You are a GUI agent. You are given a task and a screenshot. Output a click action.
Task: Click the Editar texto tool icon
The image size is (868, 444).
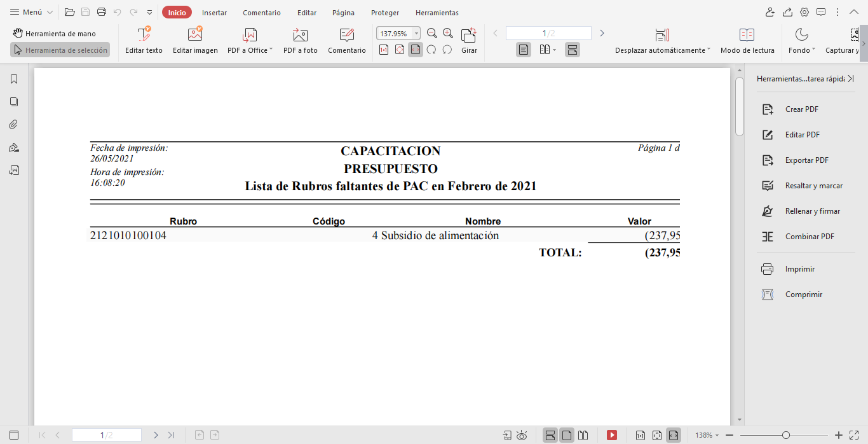tap(144, 36)
